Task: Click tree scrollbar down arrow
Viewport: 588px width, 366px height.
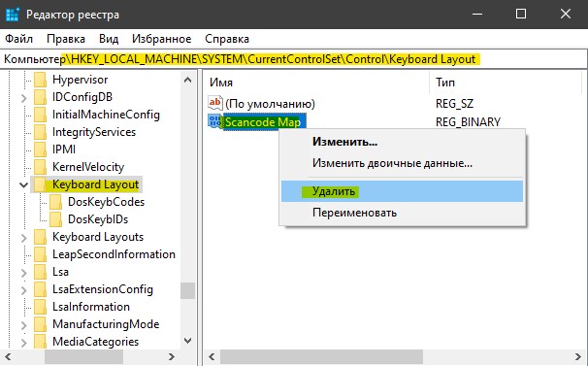Action: 188,341
